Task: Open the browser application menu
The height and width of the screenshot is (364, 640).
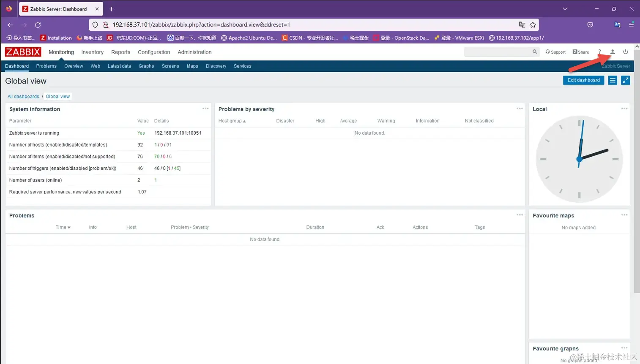Action: coord(631,25)
